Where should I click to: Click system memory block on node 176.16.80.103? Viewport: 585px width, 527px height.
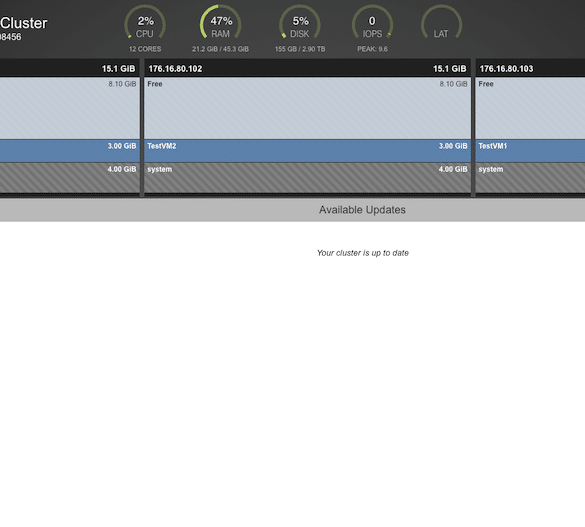point(530,178)
